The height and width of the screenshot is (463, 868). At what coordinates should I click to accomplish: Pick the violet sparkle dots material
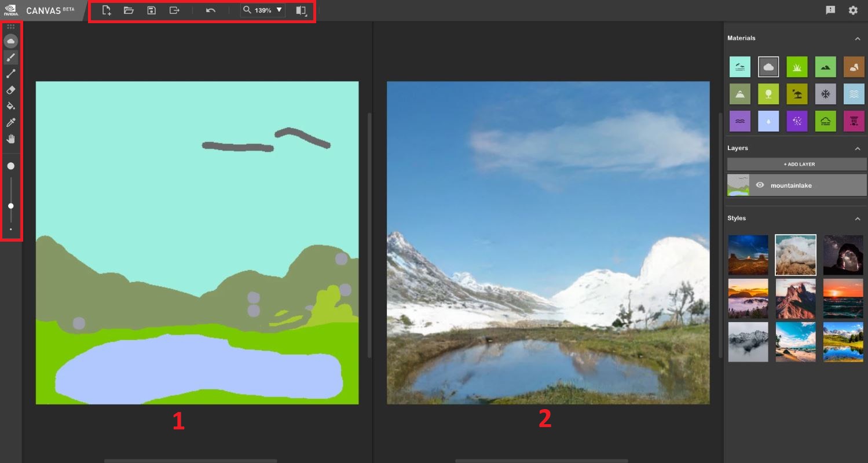click(797, 121)
